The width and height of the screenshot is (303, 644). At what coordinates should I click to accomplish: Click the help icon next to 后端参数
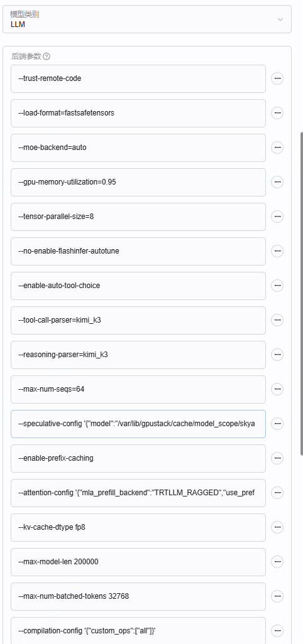(x=47, y=56)
